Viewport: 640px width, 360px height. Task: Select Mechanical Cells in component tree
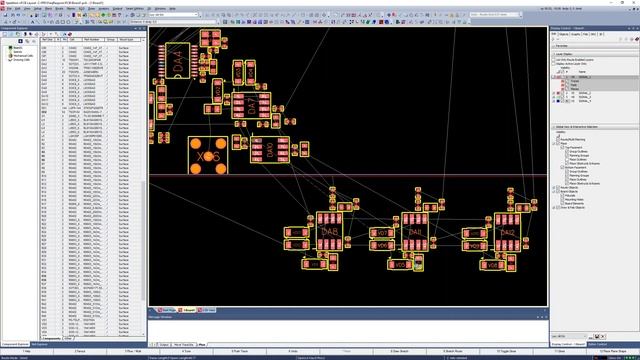[23, 56]
